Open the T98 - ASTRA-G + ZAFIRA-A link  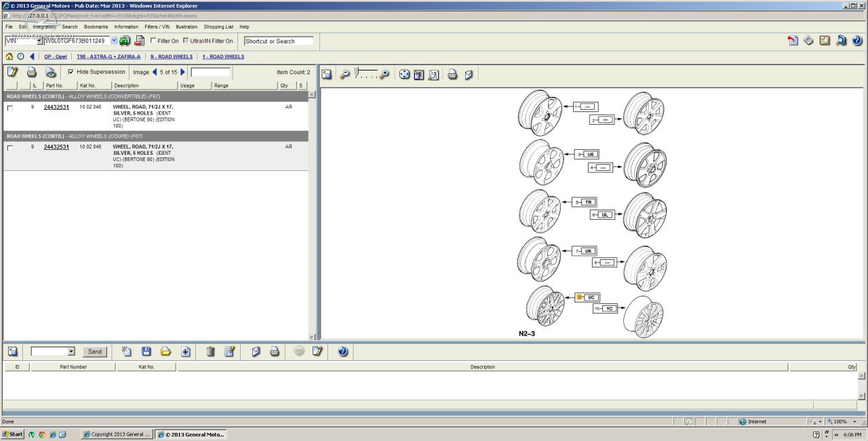tap(108, 57)
